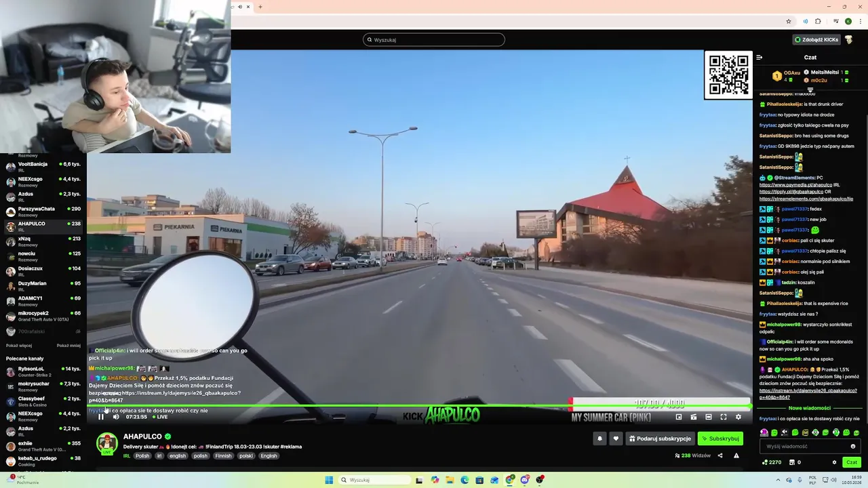Open browser extensions puzzle icon

click(x=818, y=21)
